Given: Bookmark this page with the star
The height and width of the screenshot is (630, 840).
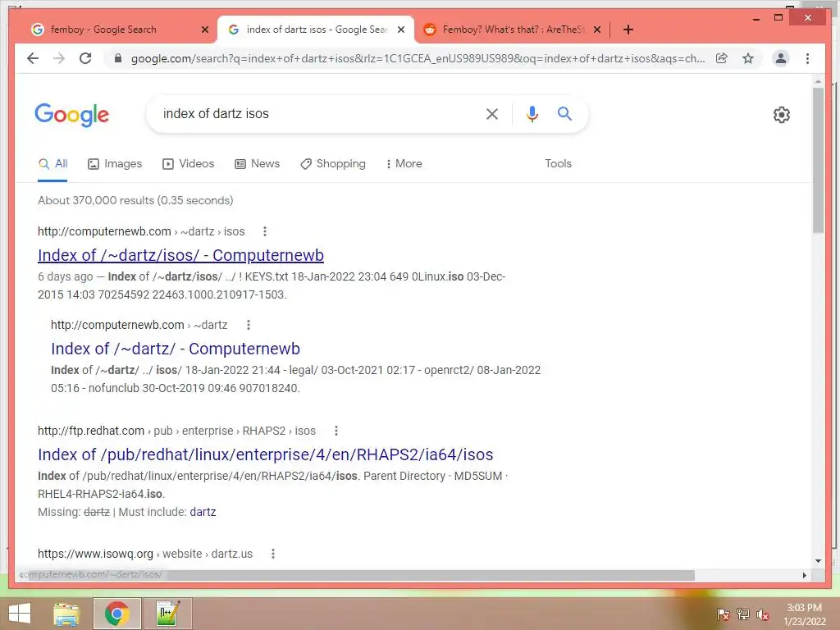Looking at the screenshot, I should pos(748,58).
